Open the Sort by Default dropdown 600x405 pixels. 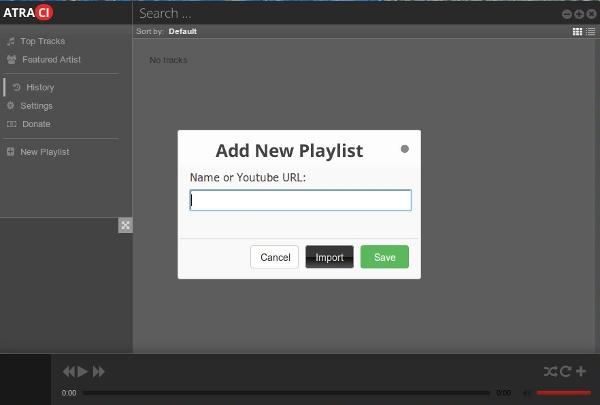[183, 31]
